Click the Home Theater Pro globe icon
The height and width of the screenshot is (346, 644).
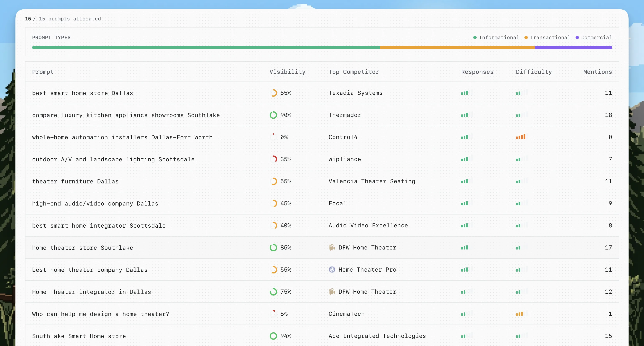[332, 270]
